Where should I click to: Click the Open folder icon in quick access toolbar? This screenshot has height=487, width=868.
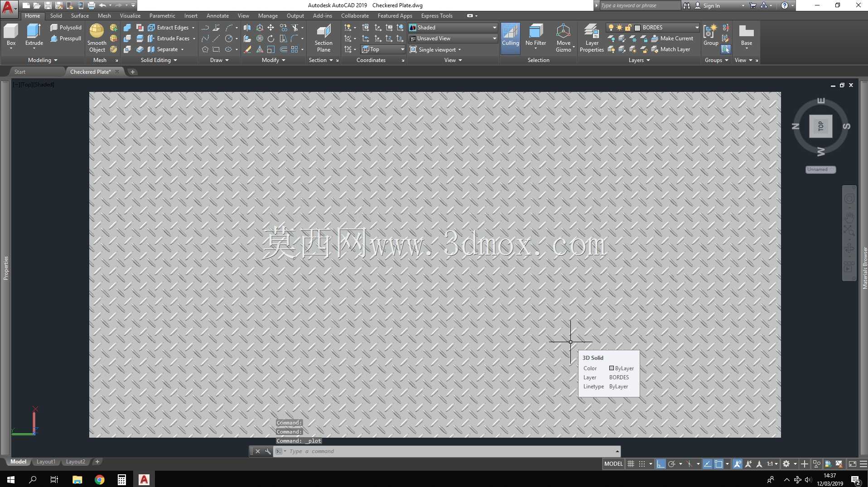click(x=37, y=5)
